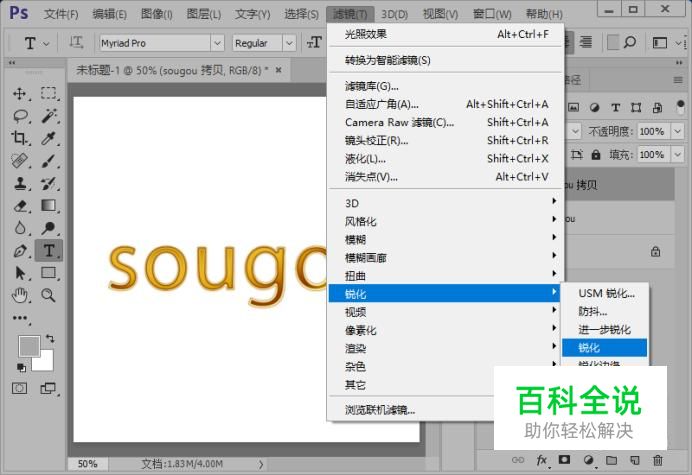Viewport: 692px width, 475px height.
Task: Open the 图层(L) menu
Action: pyautogui.click(x=203, y=14)
